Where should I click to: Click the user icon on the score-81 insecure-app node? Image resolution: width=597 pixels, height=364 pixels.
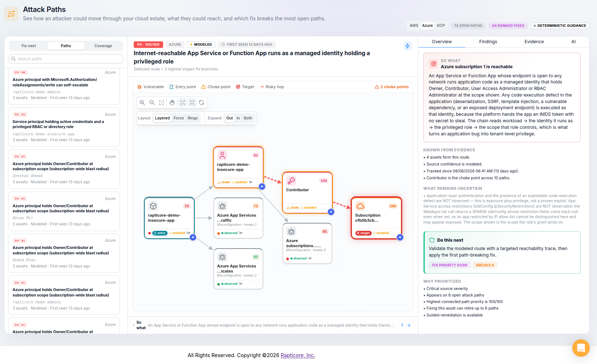222,155
